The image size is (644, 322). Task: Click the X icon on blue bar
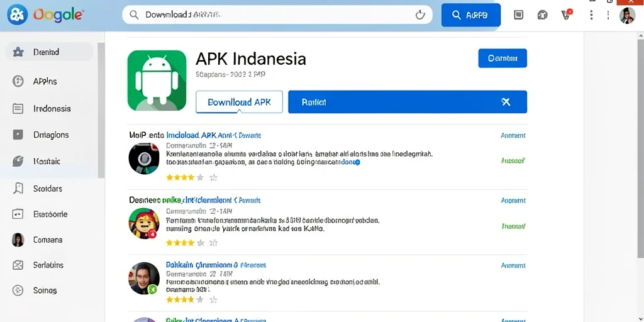[506, 102]
